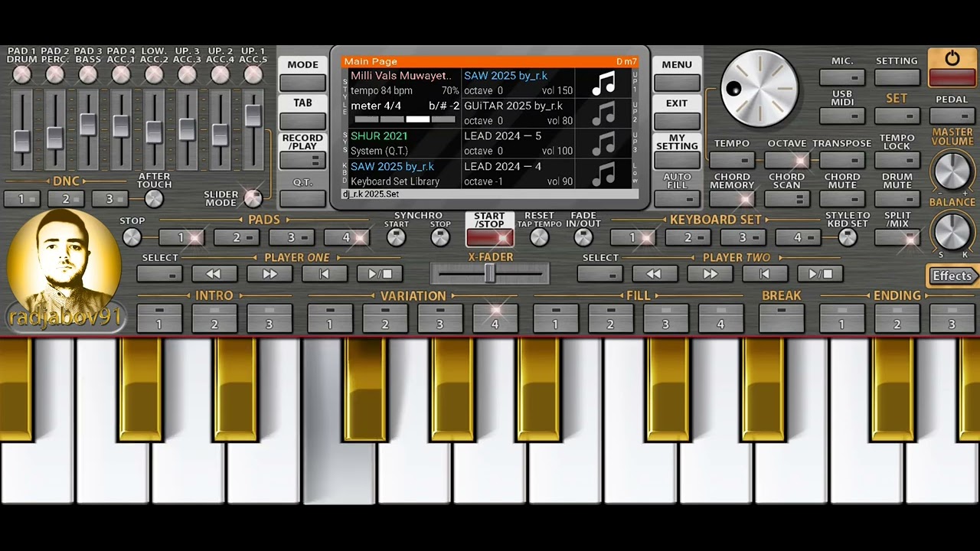Click the power button icon
The width and height of the screenshot is (980, 551).
click(x=952, y=58)
